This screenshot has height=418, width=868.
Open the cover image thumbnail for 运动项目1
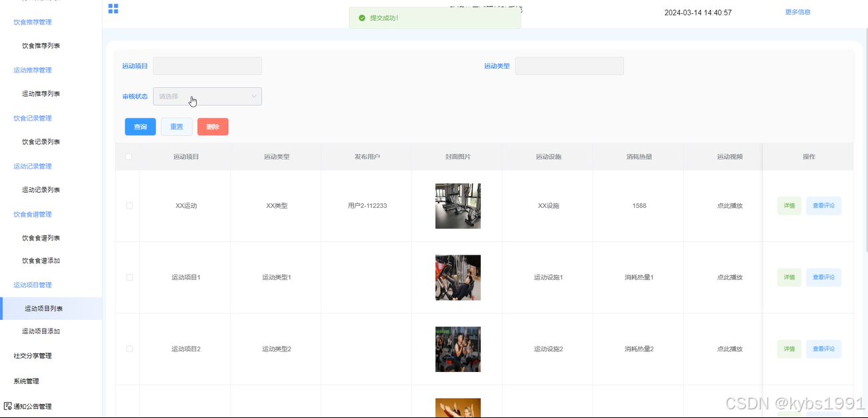pos(458,277)
